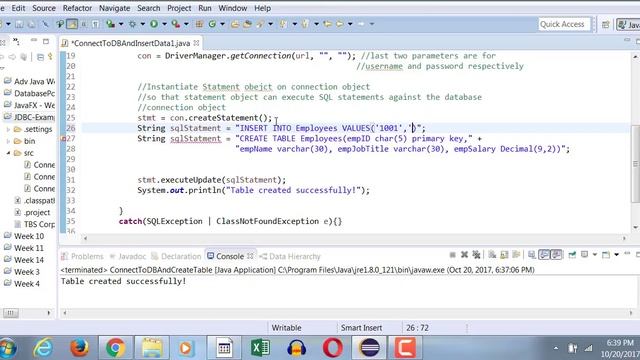Click the External Tools run icon
The width and height of the screenshot is (640, 360).
tap(176, 24)
